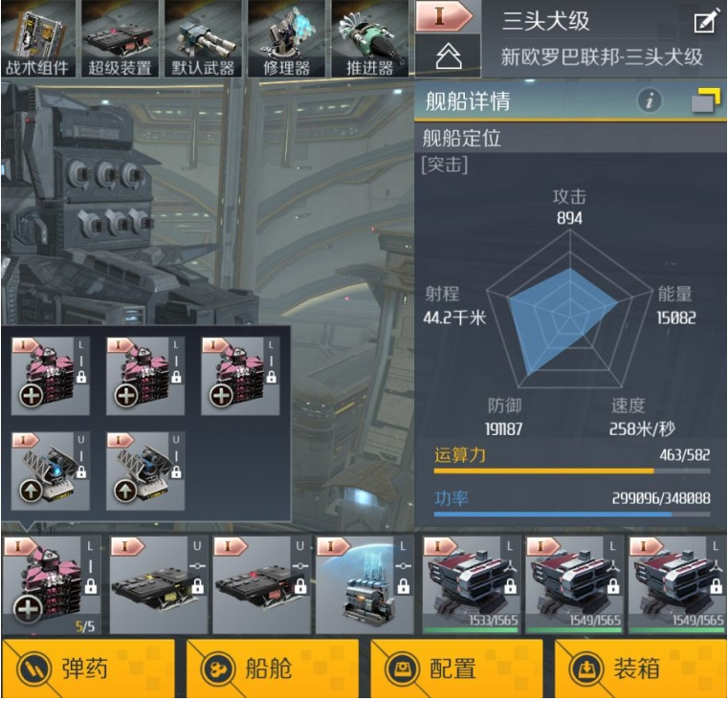Image resolution: width=728 pixels, height=701 pixels.
Task: Choose the 修理器 repairer category
Action: tap(286, 39)
